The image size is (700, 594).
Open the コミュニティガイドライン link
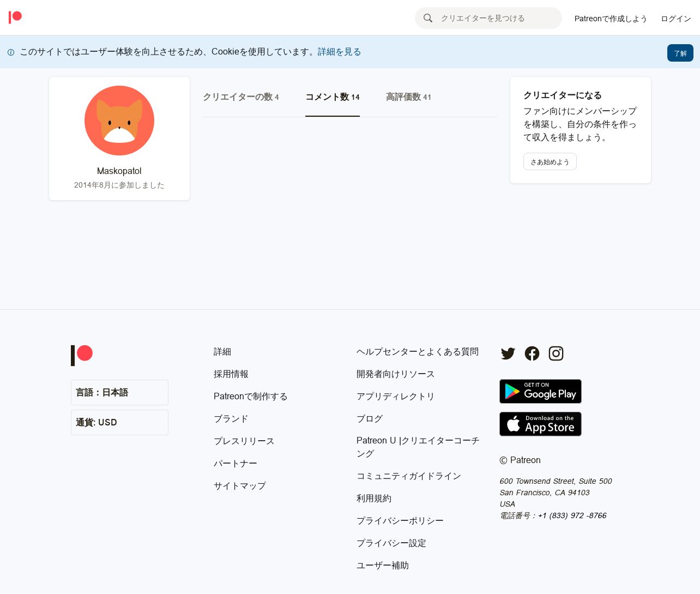pos(409,476)
